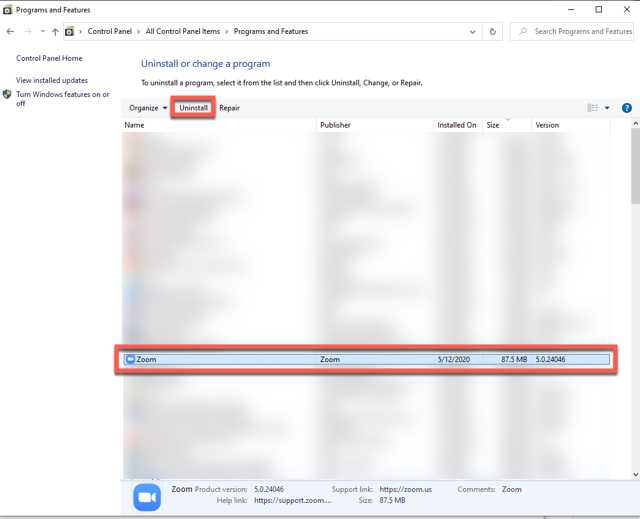Open Control Panel Home link
640x519 pixels.
tap(49, 59)
